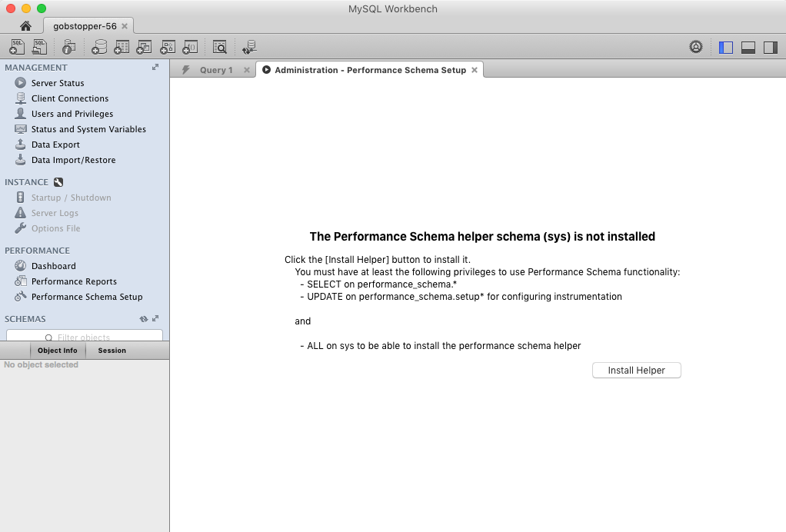Create a new SQL tab for executing queries
The height and width of the screenshot is (532, 786).
[16, 46]
